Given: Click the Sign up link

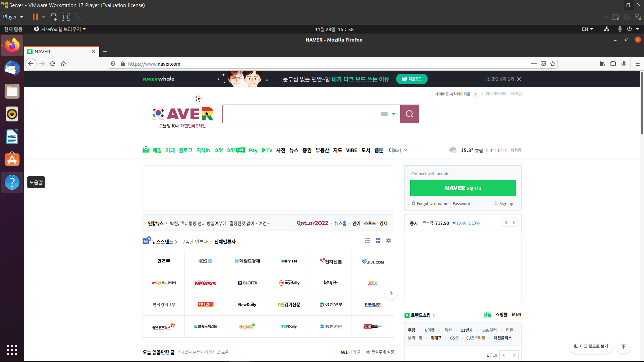Looking at the screenshot, I should pos(506,203).
